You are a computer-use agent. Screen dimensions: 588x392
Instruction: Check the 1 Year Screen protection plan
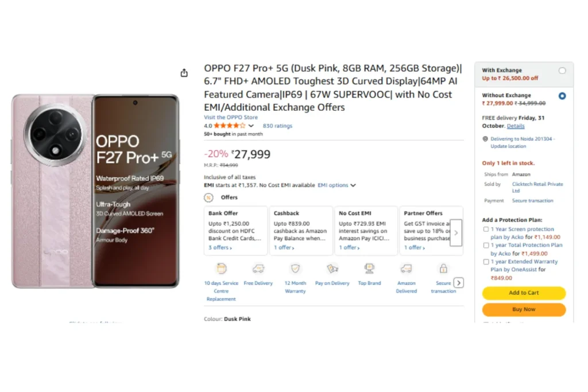(x=486, y=230)
